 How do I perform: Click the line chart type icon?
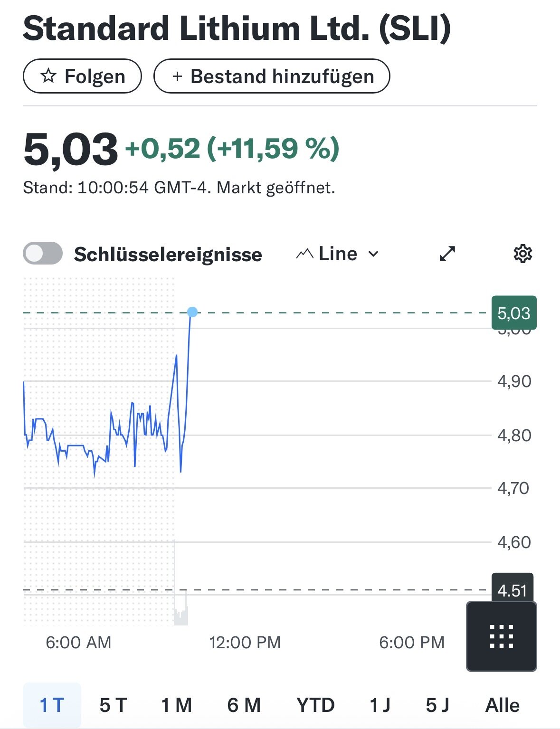(304, 254)
